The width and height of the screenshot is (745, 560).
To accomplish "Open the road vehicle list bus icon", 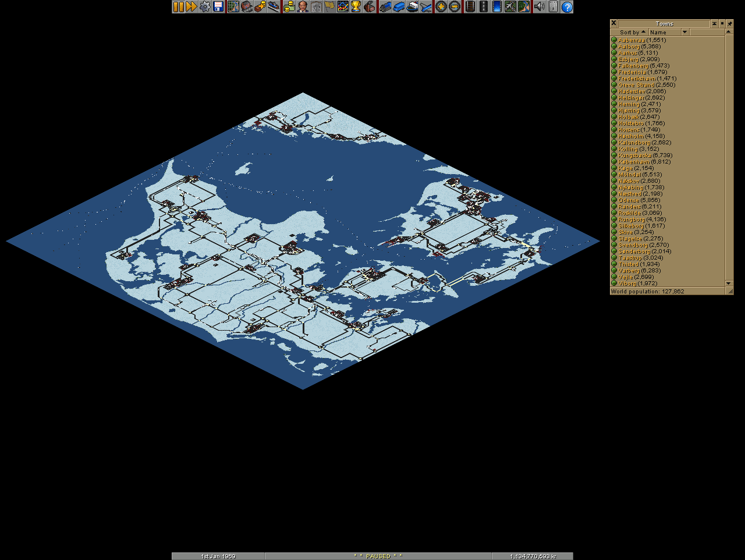I will tap(399, 7).
